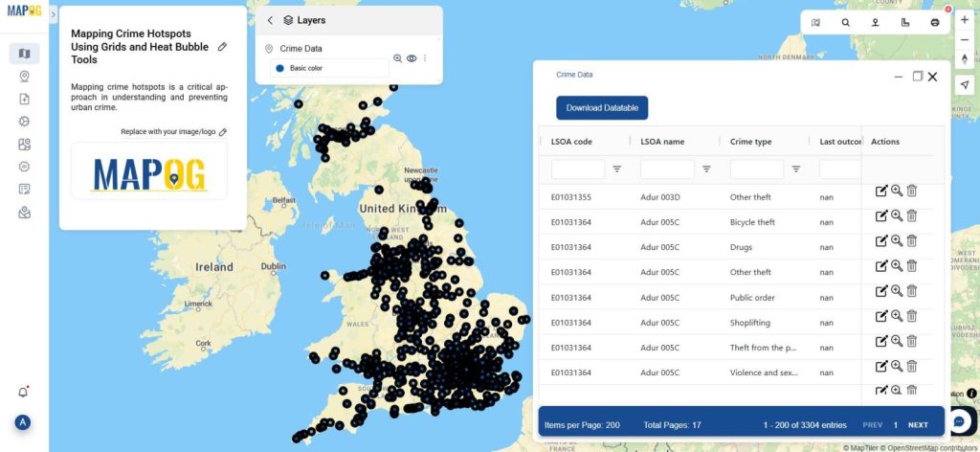Open the map view sidebar icon
The height and width of the screenshot is (452, 980).
click(x=24, y=54)
